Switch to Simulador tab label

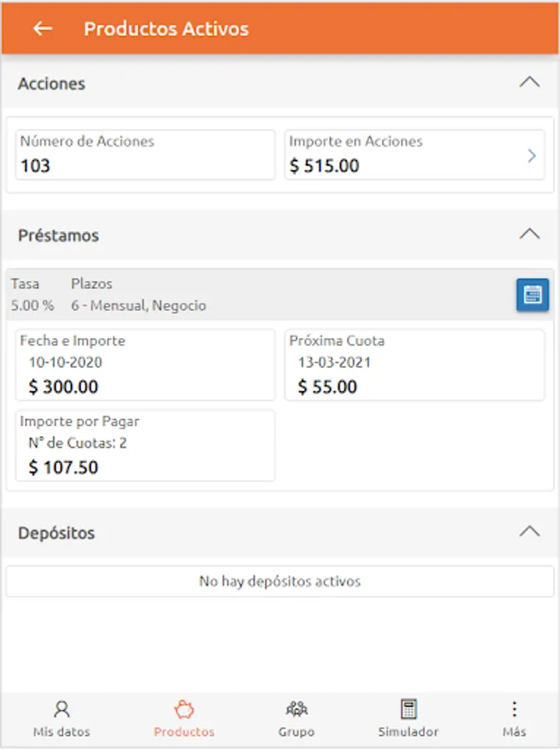pos(408,732)
